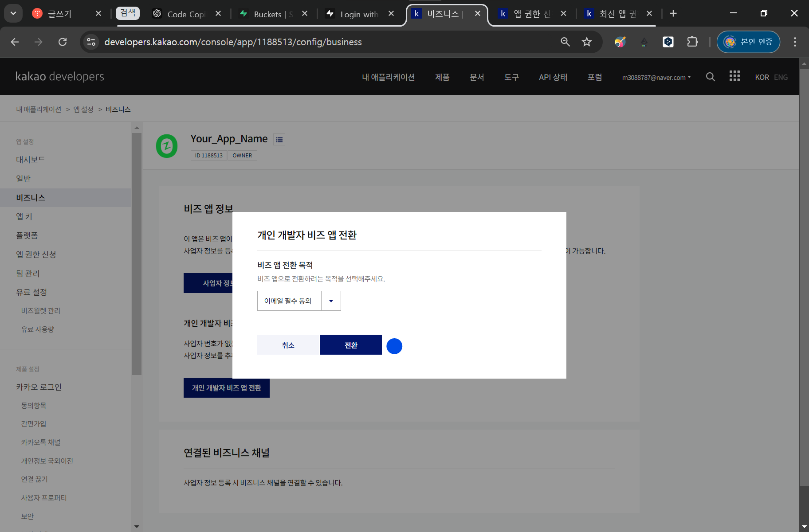This screenshot has height=532, width=809.
Task: Switch language to ENG
Action: (781, 77)
